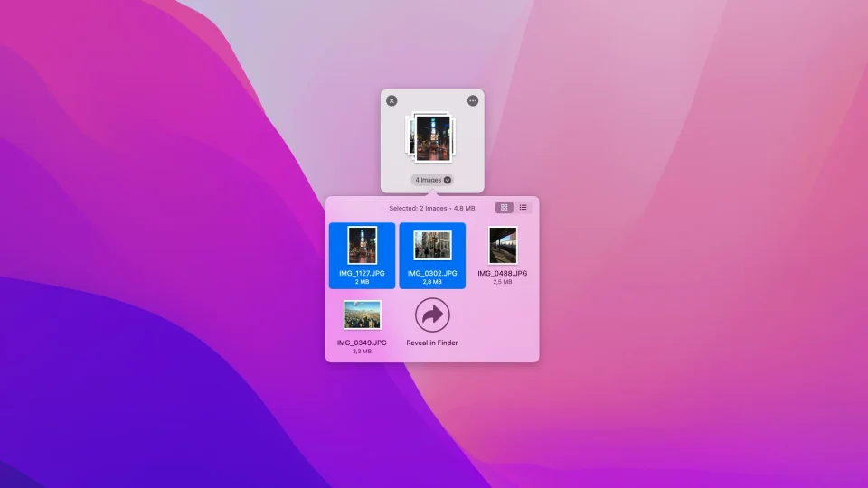Select the IMG_0349.JPG thumbnail
868x488 pixels.
[362, 314]
